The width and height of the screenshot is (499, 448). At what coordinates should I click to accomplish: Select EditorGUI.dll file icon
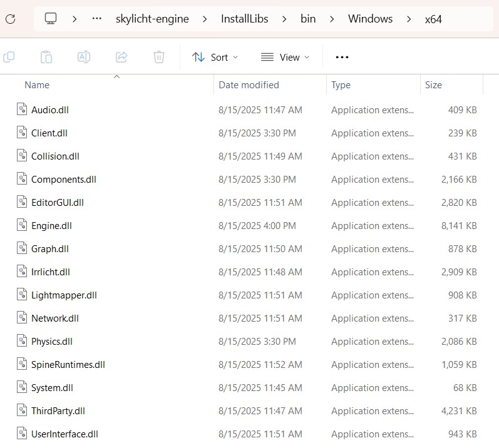click(22, 202)
